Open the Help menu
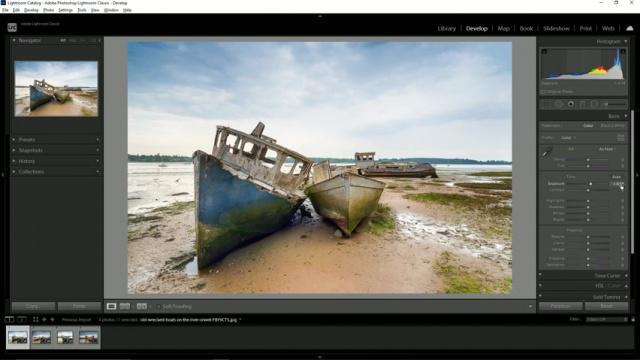 click(x=127, y=10)
